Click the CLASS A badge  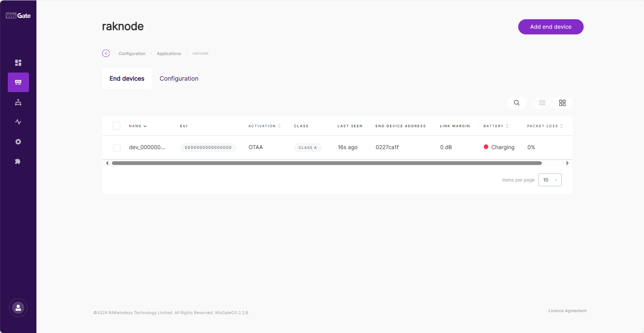coord(308,147)
